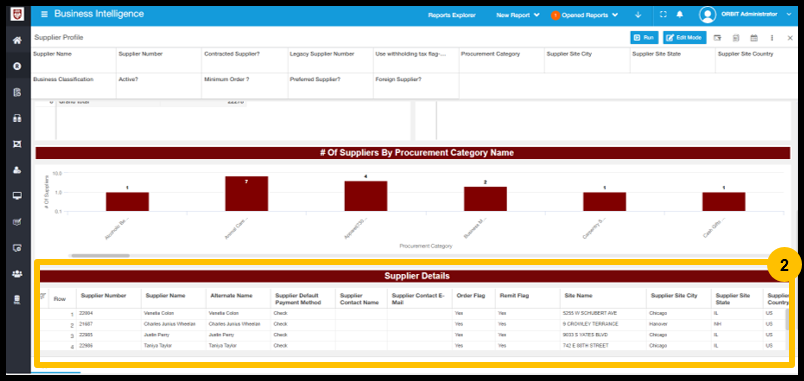This screenshot has width=804, height=381.
Task: Click the download arrow icon in header
Action: [x=638, y=15]
